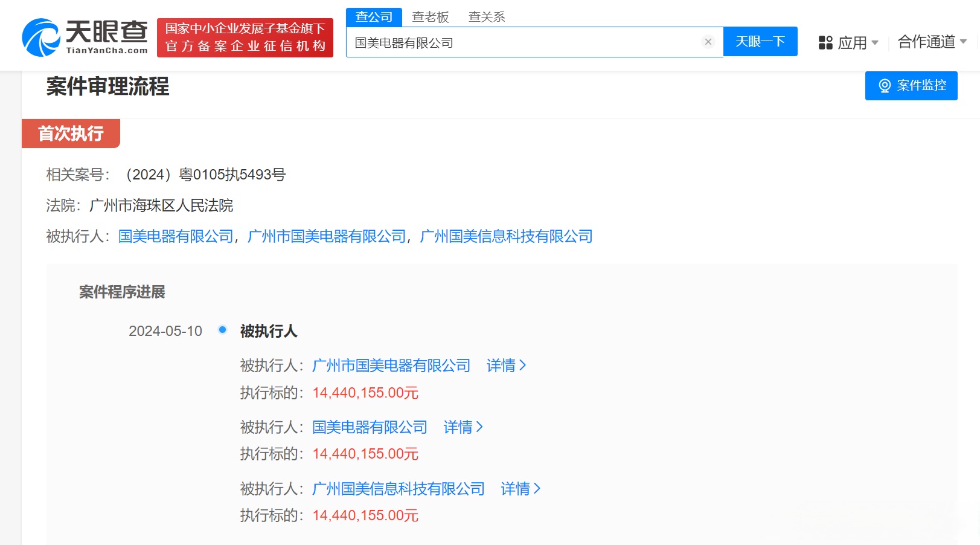Open 广州市国美电器有限公司 link in header line

(x=327, y=236)
